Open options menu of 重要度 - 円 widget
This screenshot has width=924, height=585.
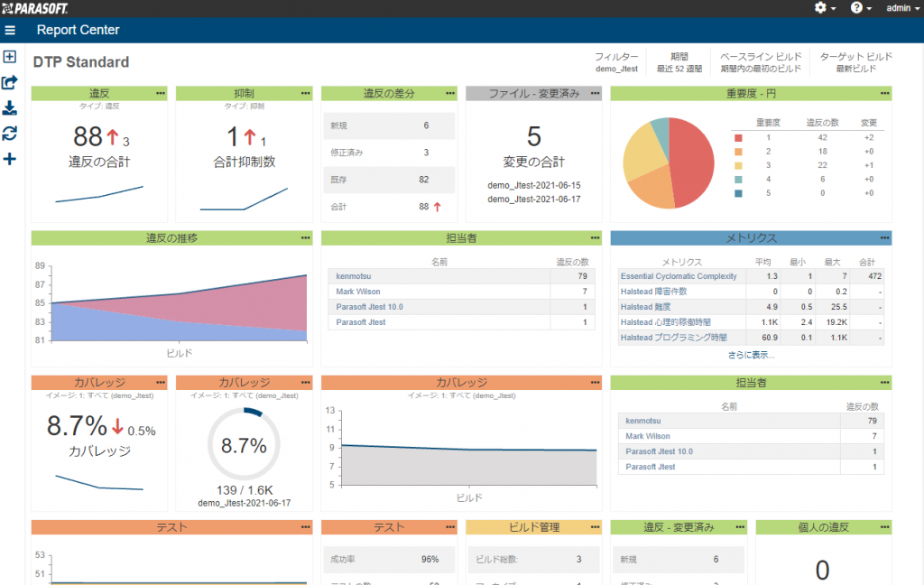click(884, 93)
